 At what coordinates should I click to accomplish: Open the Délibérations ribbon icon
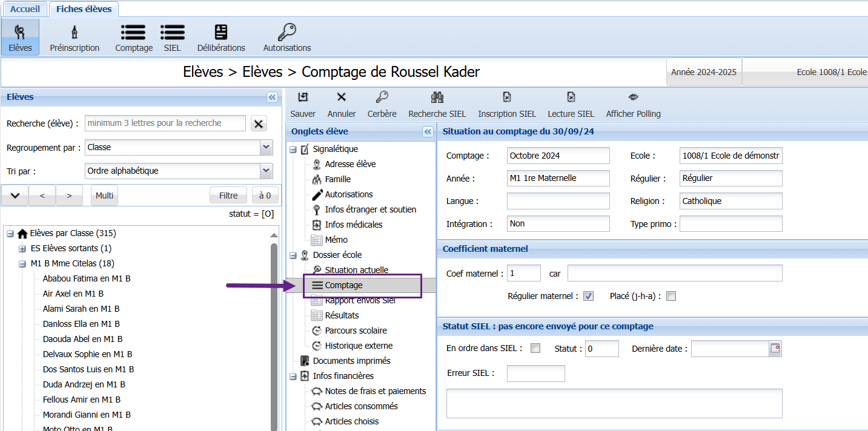pyautogui.click(x=221, y=32)
